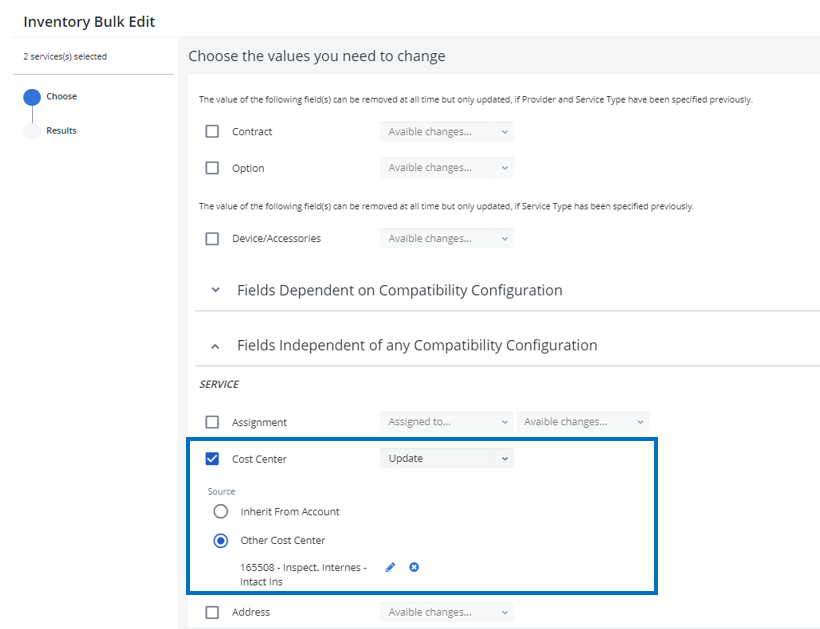Select Other Cost Center radio option

[221, 541]
